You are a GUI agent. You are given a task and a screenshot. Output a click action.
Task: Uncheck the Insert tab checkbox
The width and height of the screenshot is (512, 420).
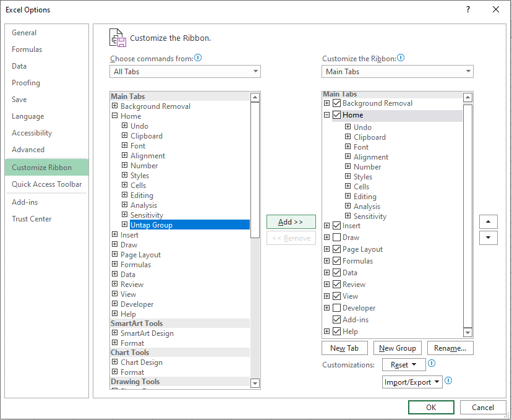click(336, 226)
